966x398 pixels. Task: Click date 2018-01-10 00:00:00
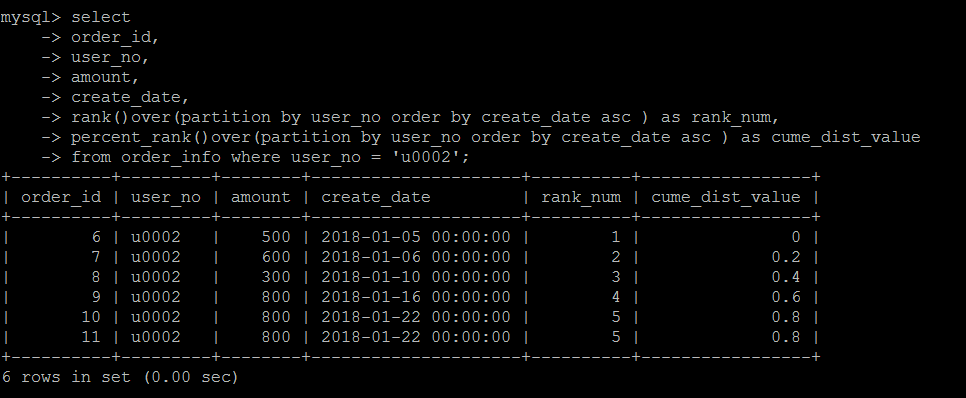pyautogui.click(x=416, y=277)
